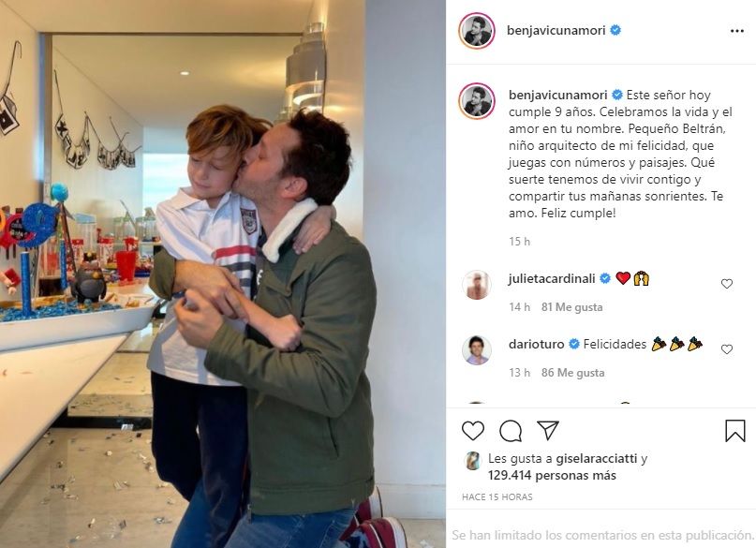Viewport: 756px width, 548px height.
Task: Open benjavicunamori username link in header
Action: pos(556,30)
